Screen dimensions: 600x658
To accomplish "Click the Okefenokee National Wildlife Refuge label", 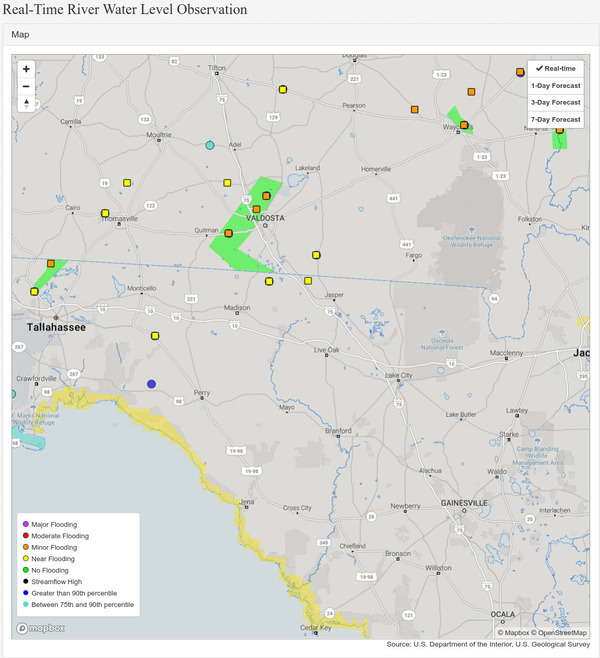I will [472, 241].
